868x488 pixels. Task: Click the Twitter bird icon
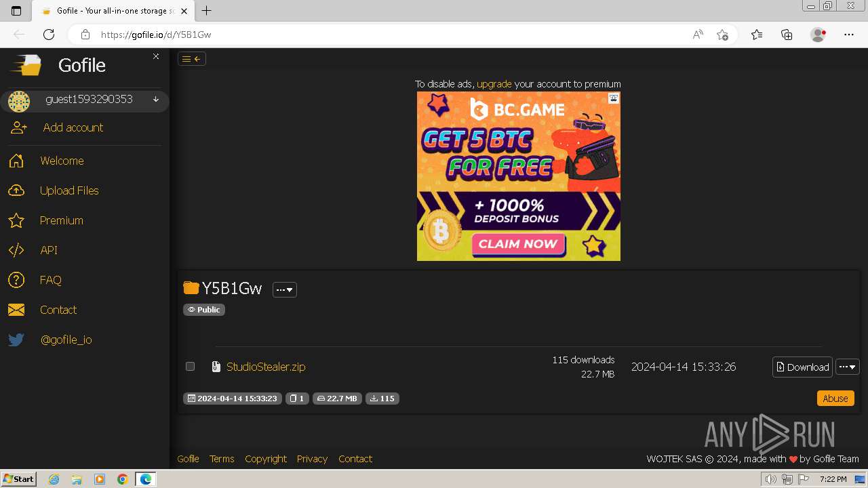click(x=16, y=340)
